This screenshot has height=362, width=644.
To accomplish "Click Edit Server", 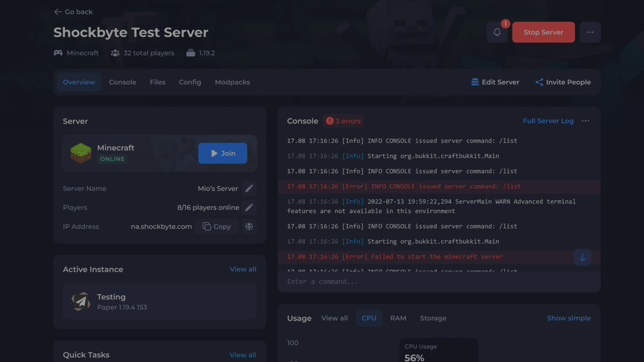I will point(495,82).
